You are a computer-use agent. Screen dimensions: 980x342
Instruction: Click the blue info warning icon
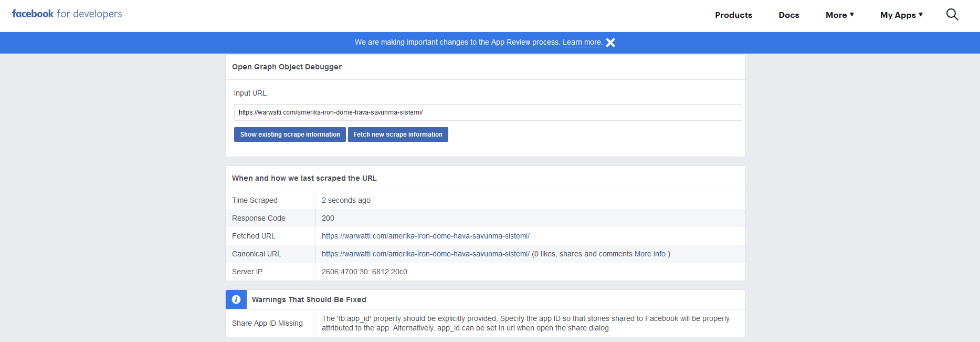coord(236,299)
